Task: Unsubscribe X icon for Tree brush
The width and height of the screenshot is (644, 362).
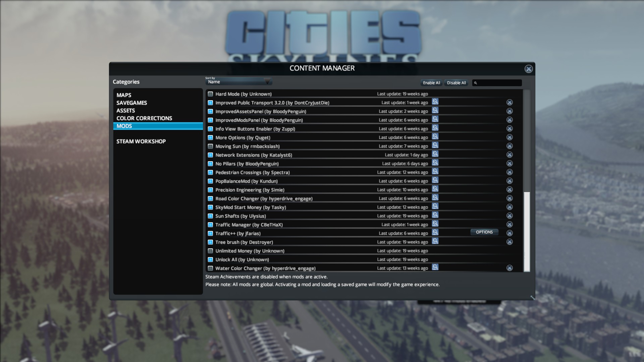Action: point(509,242)
